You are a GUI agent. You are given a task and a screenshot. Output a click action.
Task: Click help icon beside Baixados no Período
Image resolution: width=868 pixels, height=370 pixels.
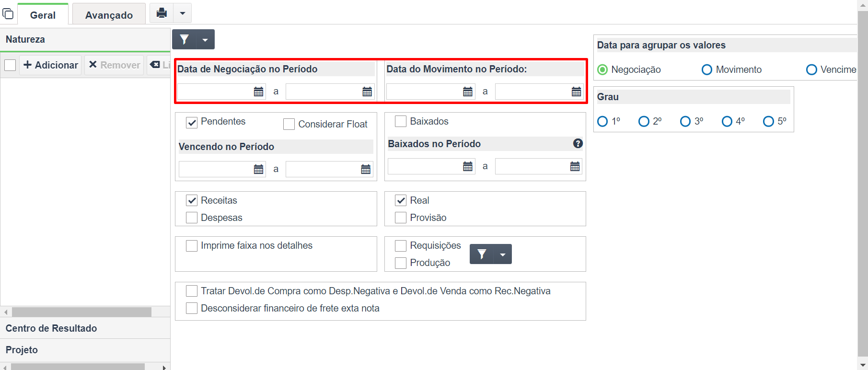578,143
